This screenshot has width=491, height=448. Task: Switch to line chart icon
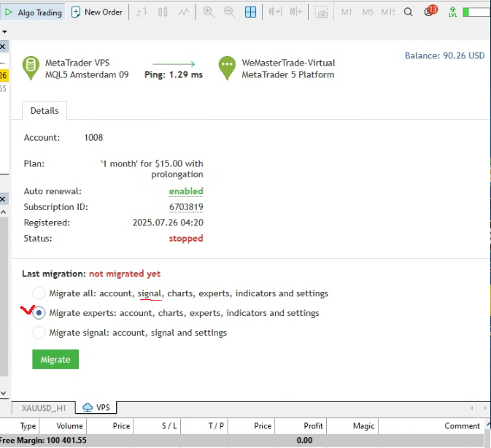pyautogui.click(x=184, y=12)
